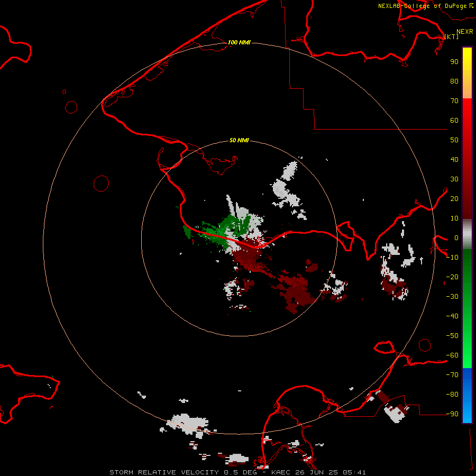Image resolution: width=476 pixels, height=476 pixels.
Task: Click the -80 value on the velocity scale
Action: (452, 395)
